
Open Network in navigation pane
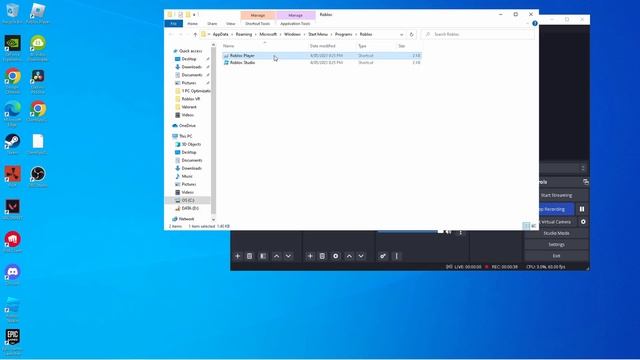(186, 219)
